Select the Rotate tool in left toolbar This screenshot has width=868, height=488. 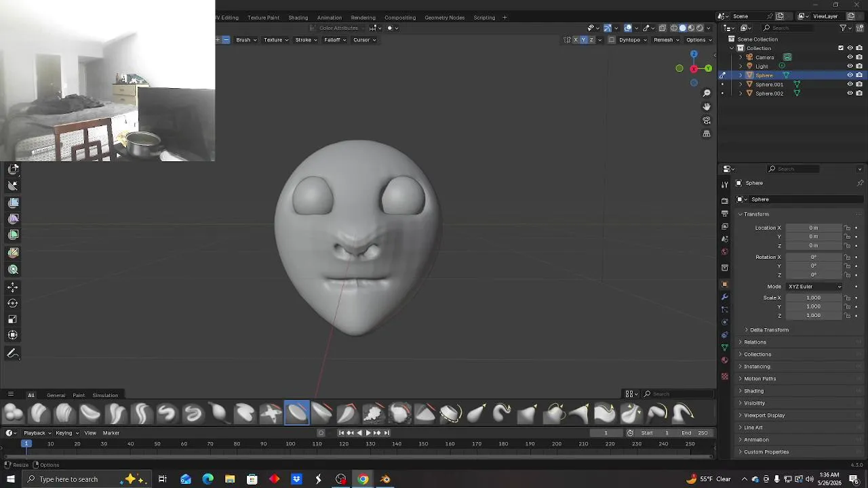[13, 303]
